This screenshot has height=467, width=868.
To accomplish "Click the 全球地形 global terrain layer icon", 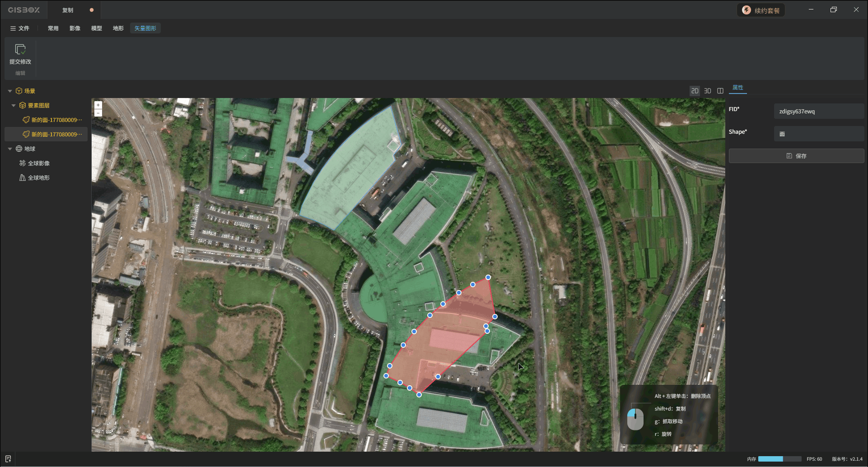I will pos(23,177).
